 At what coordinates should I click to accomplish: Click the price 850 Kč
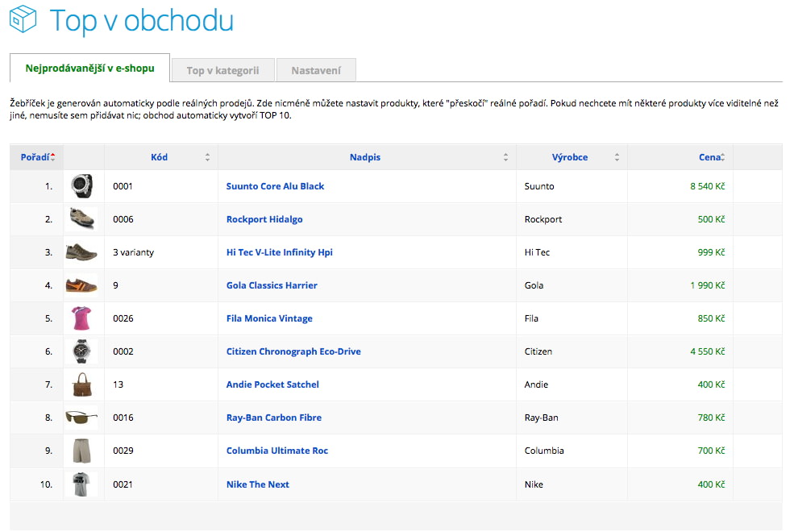point(711,318)
